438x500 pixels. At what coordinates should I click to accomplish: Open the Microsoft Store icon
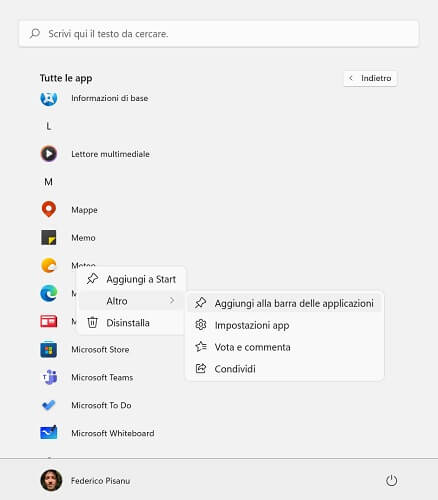coord(49,350)
